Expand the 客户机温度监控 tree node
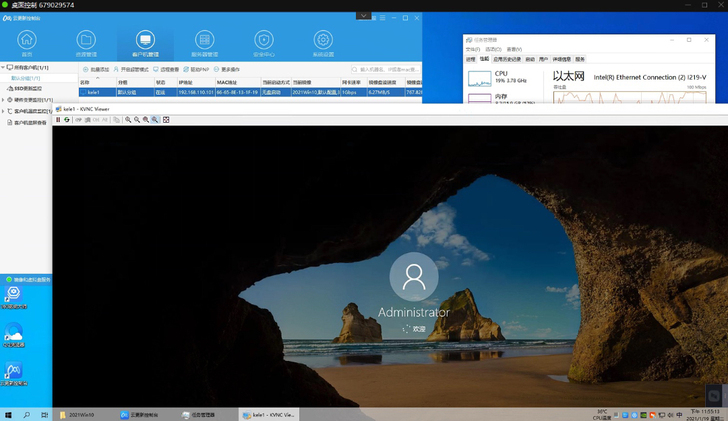728x421 pixels. pos(4,111)
